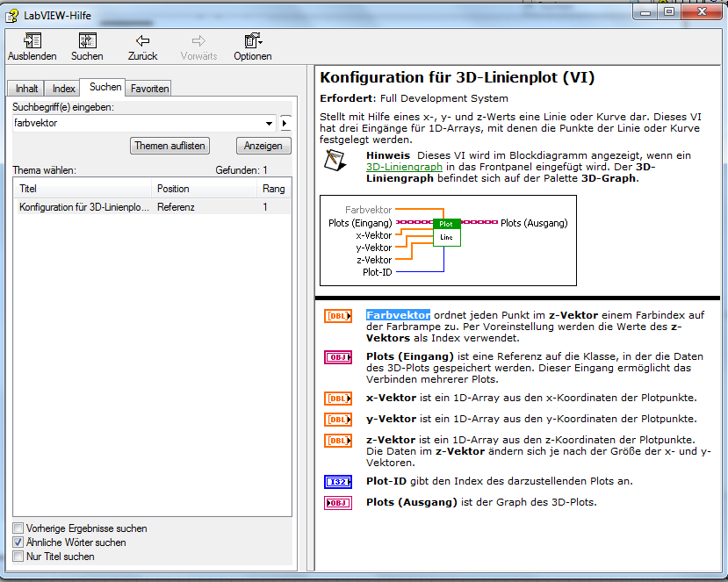
Task: Click the OBJ terminal icon beside Plots (Eingang)
Action: [x=338, y=357]
